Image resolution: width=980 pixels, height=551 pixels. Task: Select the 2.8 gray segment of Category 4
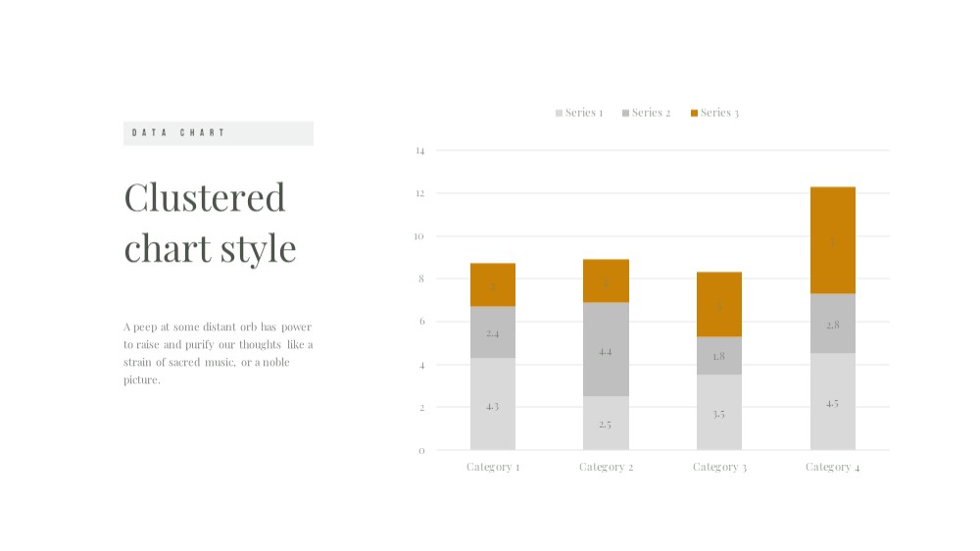tap(832, 324)
